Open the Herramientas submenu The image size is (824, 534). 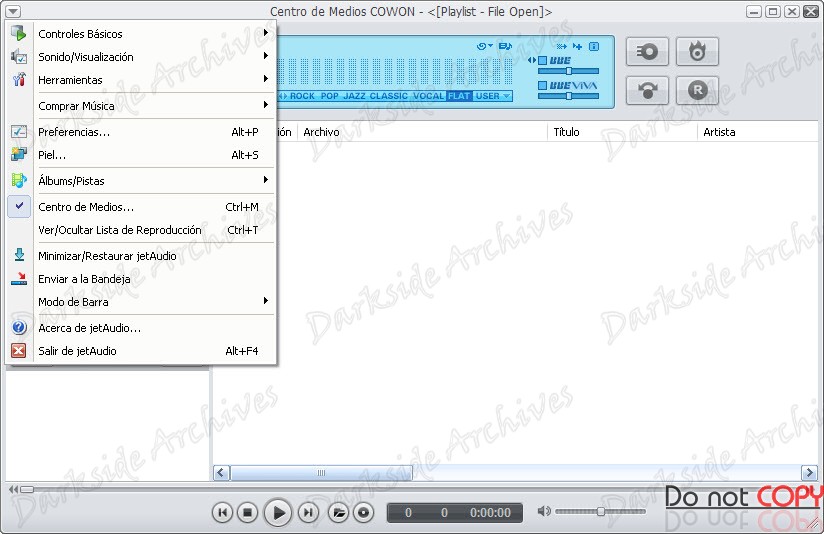click(141, 80)
